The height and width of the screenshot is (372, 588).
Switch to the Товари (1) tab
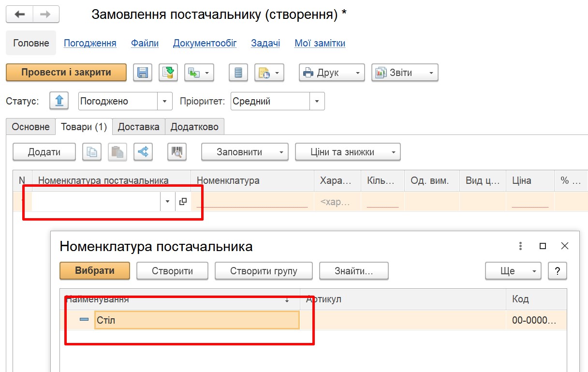click(x=84, y=127)
